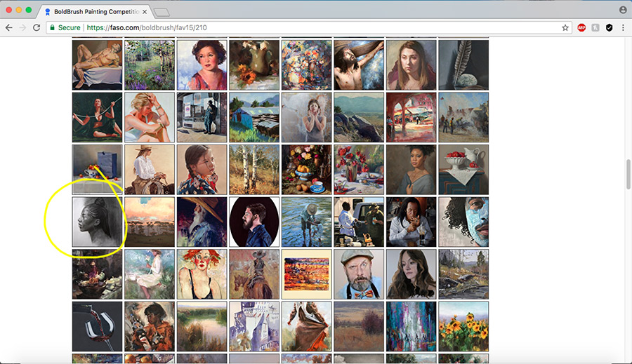Screen dimensions: 632x364
Task: Open the sunflower field painting
Action: point(463,327)
